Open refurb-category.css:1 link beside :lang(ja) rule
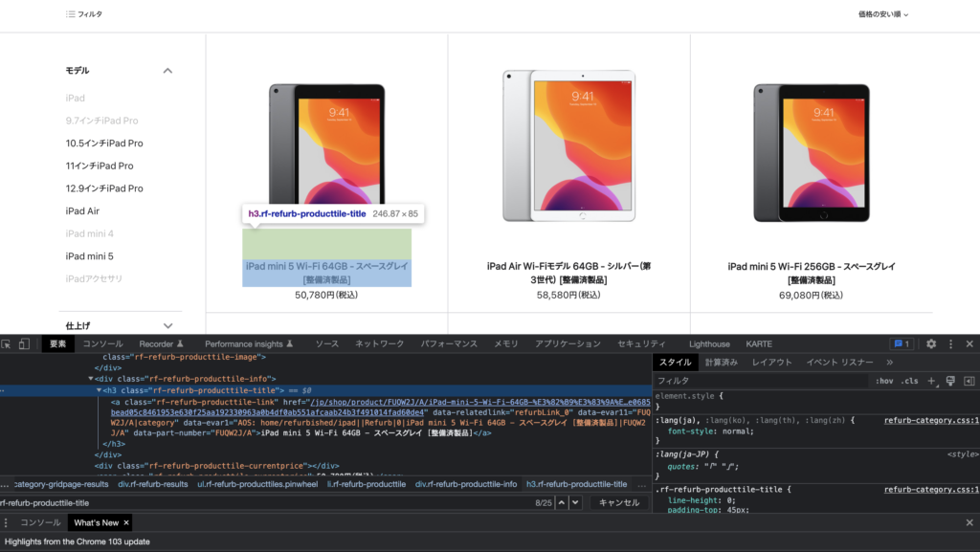 tap(932, 420)
